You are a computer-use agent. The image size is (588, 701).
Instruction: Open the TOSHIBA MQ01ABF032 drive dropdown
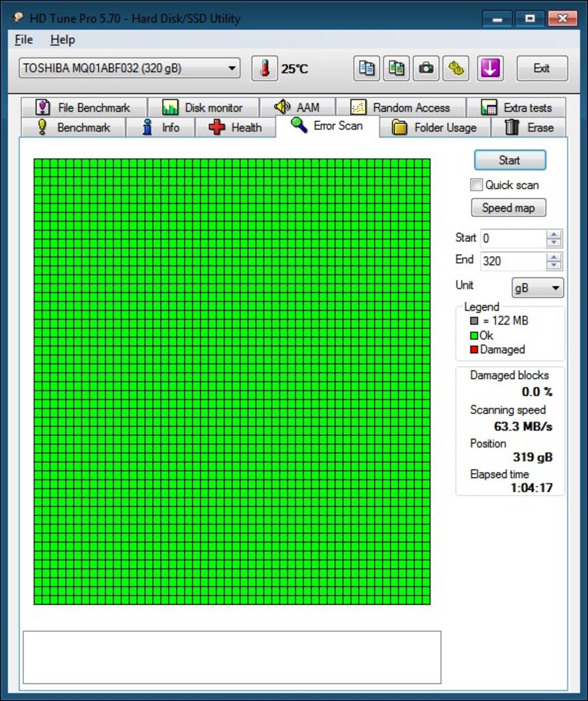(129, 68)
